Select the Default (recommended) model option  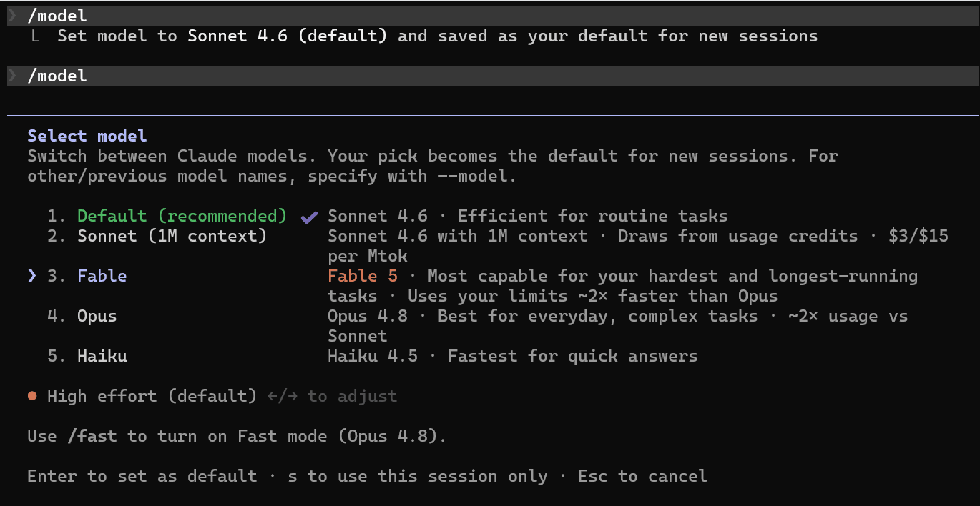pos(182,216)
